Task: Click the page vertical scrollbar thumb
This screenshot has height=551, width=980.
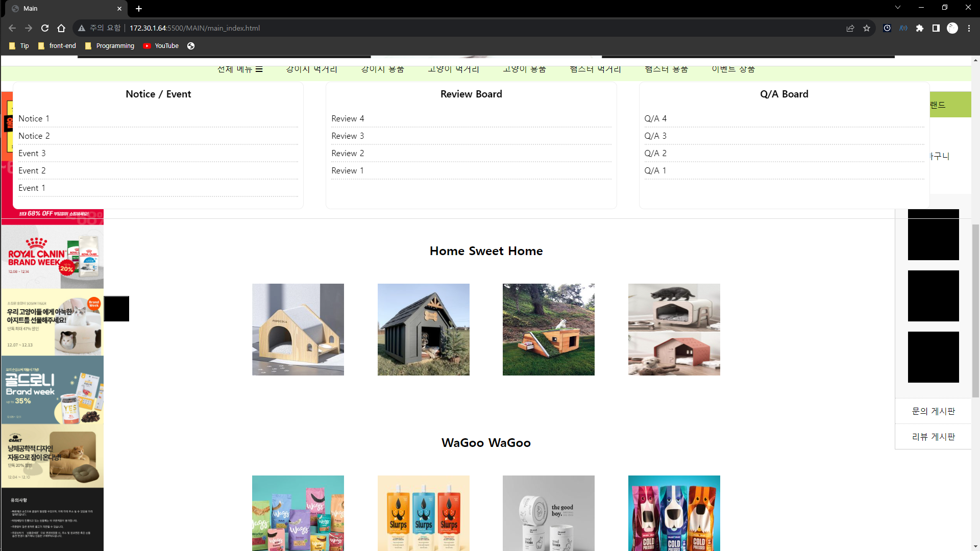Action: (975, 310)
